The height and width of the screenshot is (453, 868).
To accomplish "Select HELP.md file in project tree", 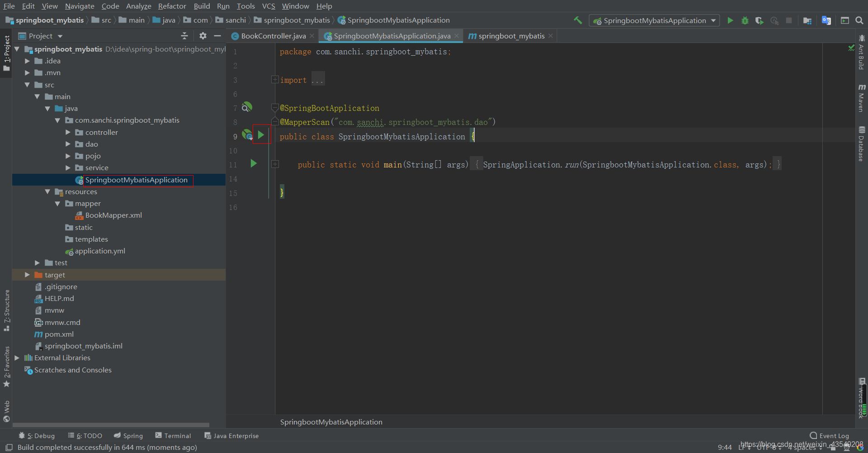I will coord(59,299).
